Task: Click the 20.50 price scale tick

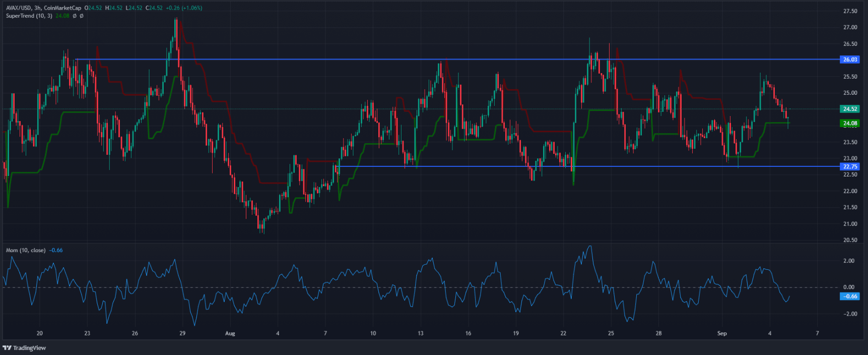Action: click(850, 240)
